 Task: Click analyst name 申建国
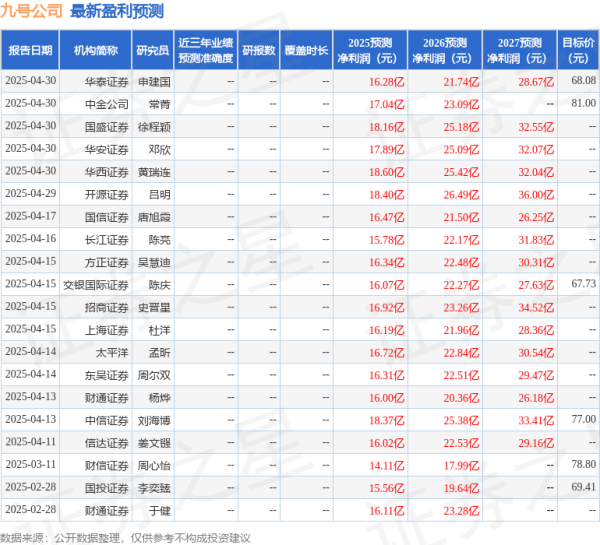pos(154,82)
